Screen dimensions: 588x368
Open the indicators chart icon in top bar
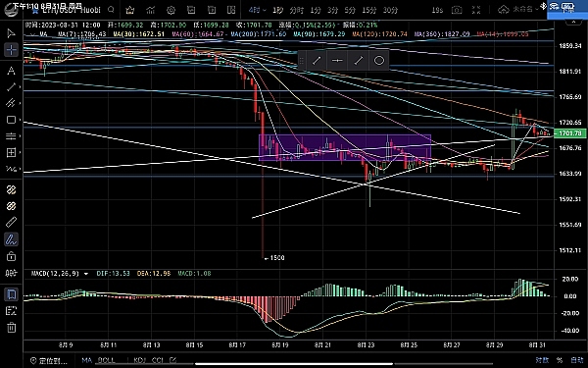(150, 10)
